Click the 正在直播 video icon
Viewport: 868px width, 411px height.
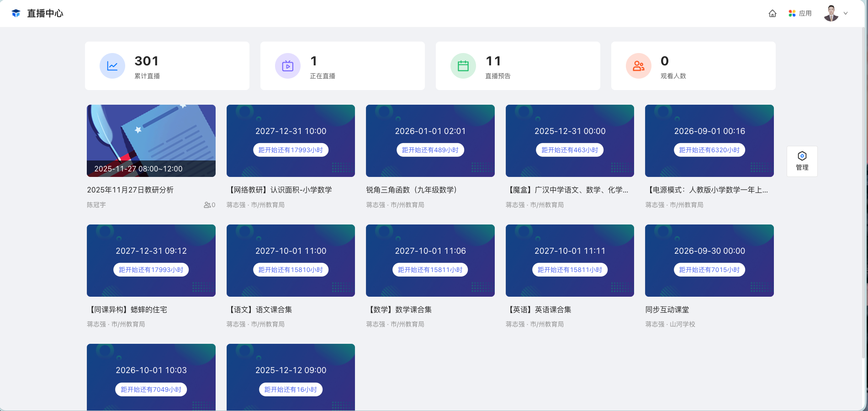pos(288,66)
